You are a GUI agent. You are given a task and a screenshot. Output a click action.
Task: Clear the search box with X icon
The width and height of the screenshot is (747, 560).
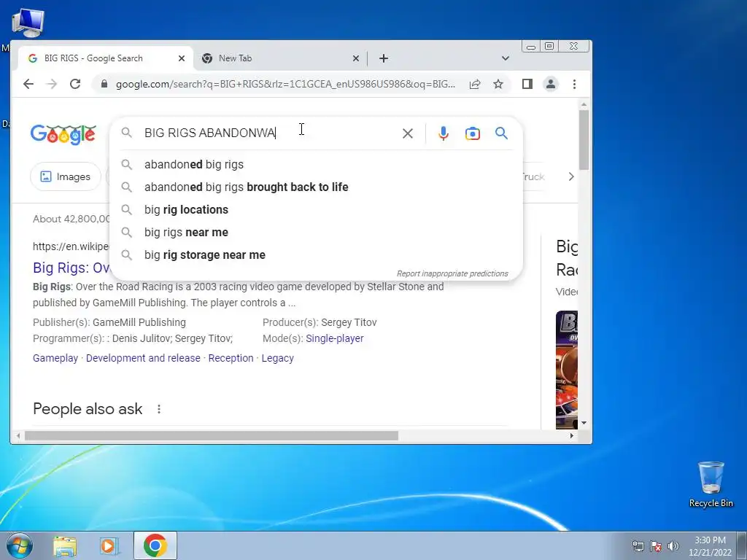click(x=407, y=133)
